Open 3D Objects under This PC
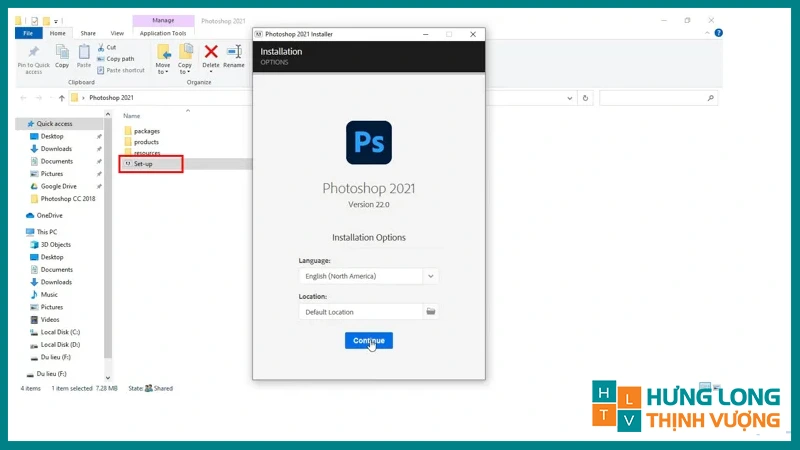The width and height of the screenshot is (800, 450). pos(55,244)
